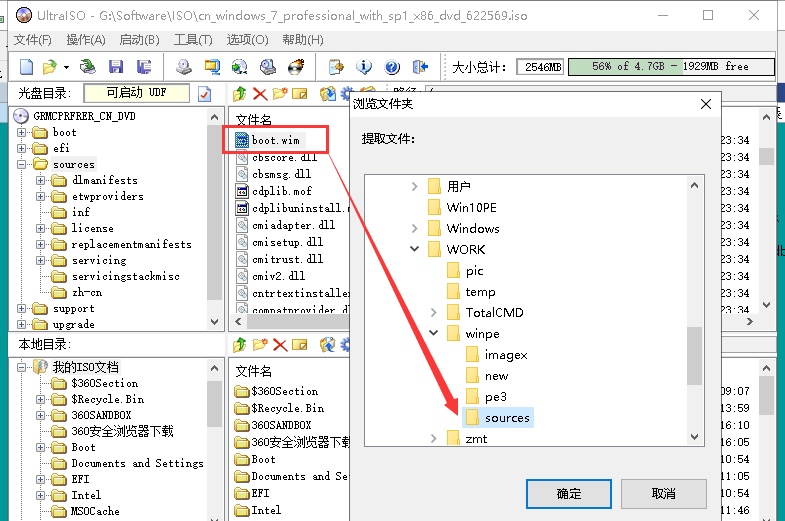
Task: Click the 取消 button
Action: tap(664, 494)
